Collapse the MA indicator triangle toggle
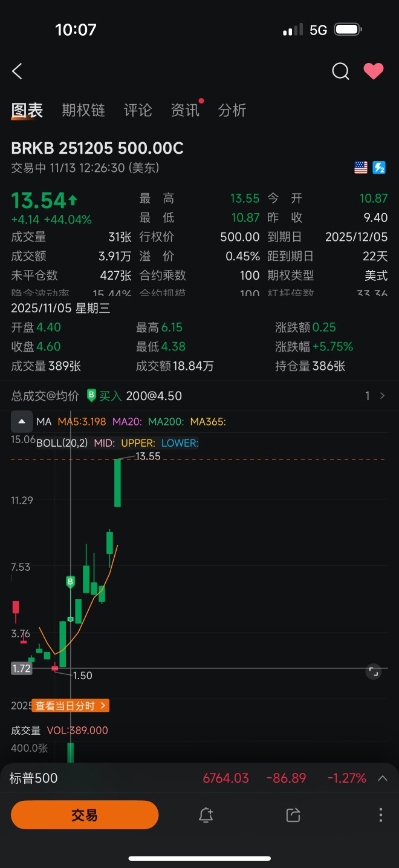 pyautogui.click(x=21, y=421)
